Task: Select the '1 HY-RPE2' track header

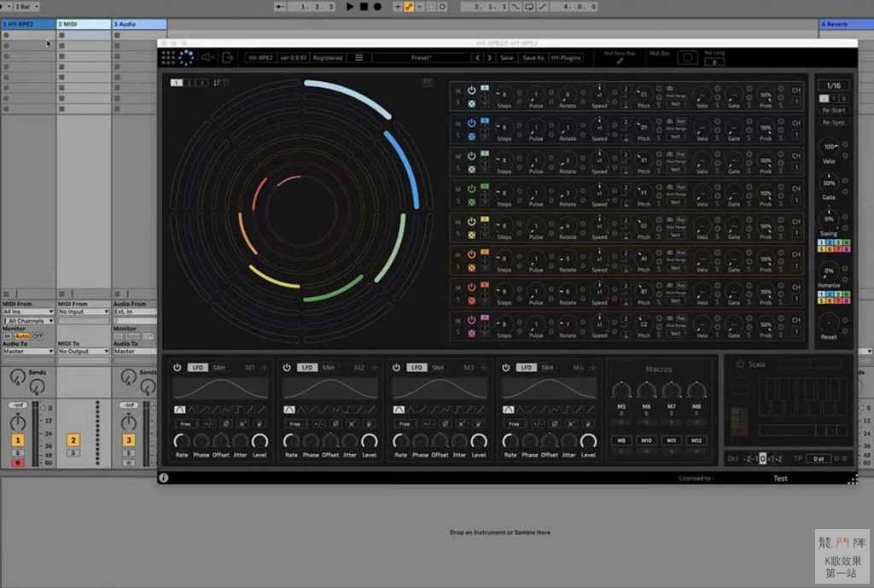Action: tap(28, 24)
